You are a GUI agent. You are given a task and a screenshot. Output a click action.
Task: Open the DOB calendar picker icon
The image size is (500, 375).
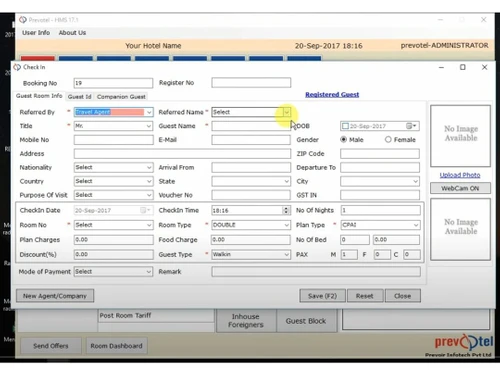pyautogui.click(x=411, y=126)
